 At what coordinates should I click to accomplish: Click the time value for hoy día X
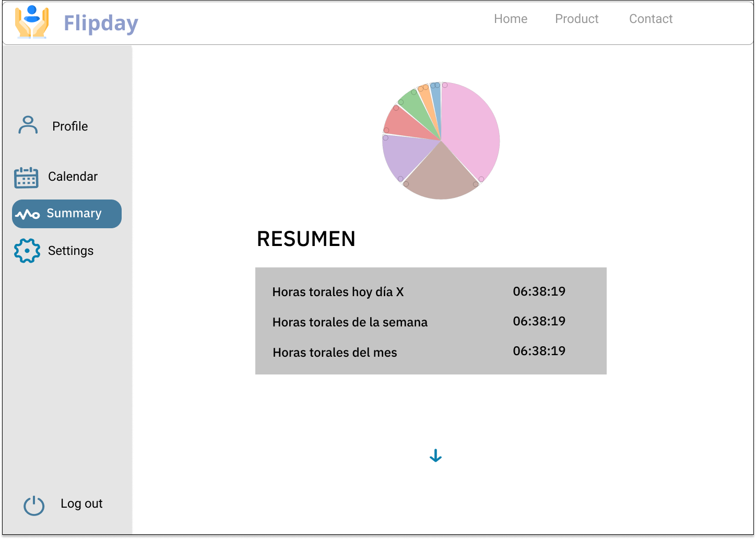tap(539, 291)
